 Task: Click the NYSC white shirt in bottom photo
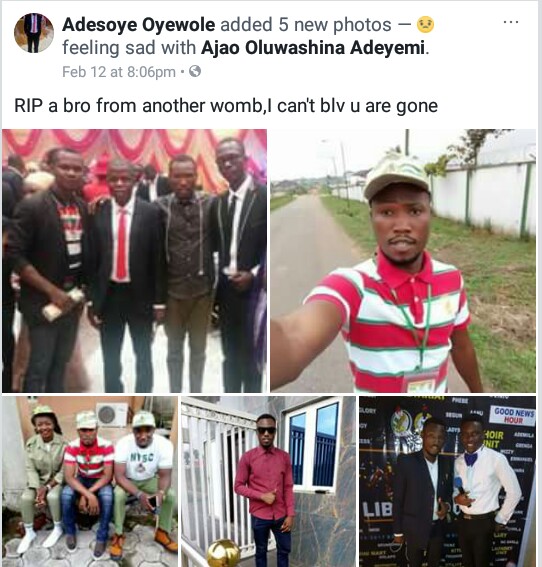tap(146, 457)
